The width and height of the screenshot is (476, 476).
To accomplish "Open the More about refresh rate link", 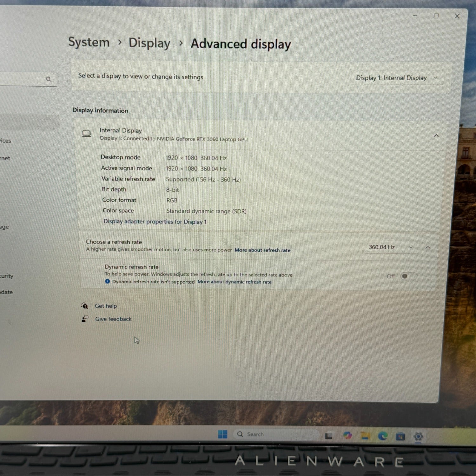I will coord(262,250).
